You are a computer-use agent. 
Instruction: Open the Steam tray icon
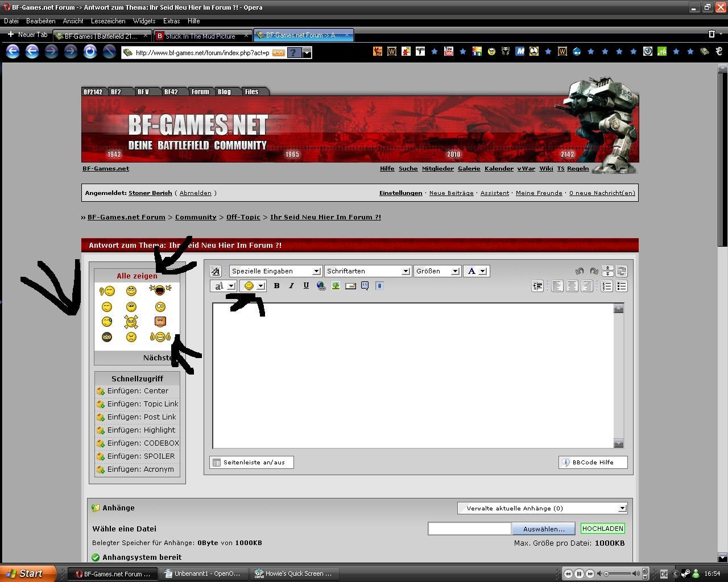click(686, 573)
